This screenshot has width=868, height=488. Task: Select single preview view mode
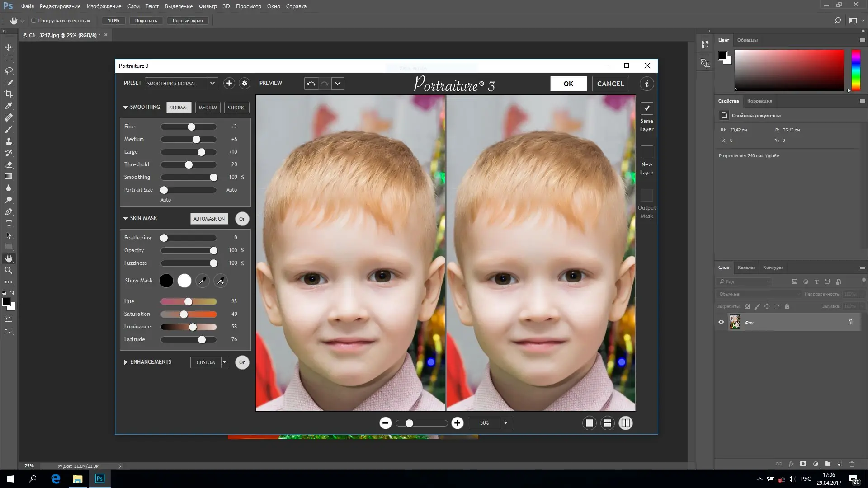click(x=589, y=423)
